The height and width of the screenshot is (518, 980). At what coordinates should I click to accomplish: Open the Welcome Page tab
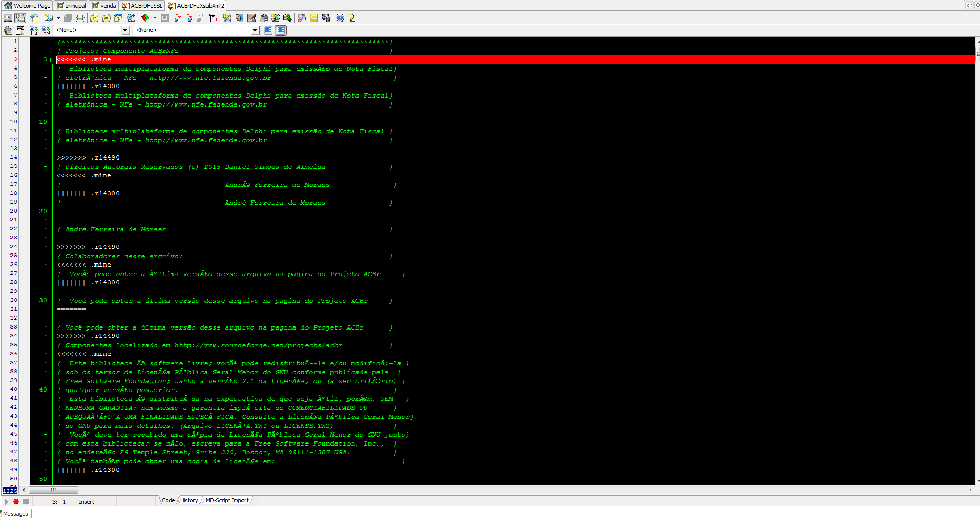[x=27, y=6]
